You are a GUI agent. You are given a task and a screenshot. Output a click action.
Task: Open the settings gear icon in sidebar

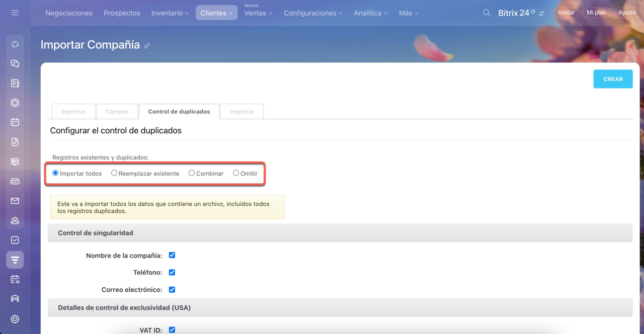coord(15,319)
